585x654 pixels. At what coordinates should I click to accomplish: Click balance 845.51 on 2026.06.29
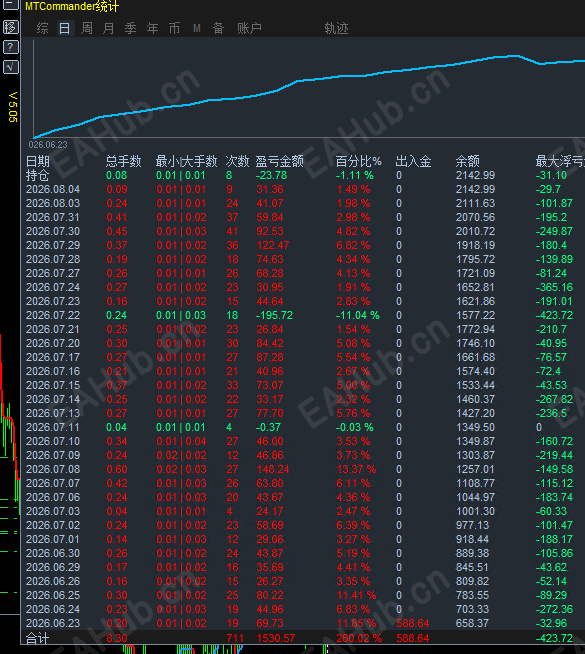click(x=472, y=567)
